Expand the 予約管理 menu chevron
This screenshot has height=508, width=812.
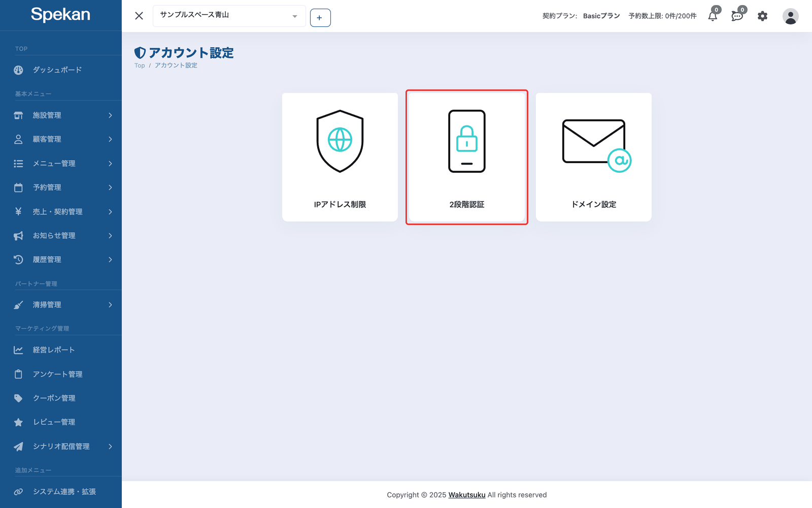click(110, 187)
